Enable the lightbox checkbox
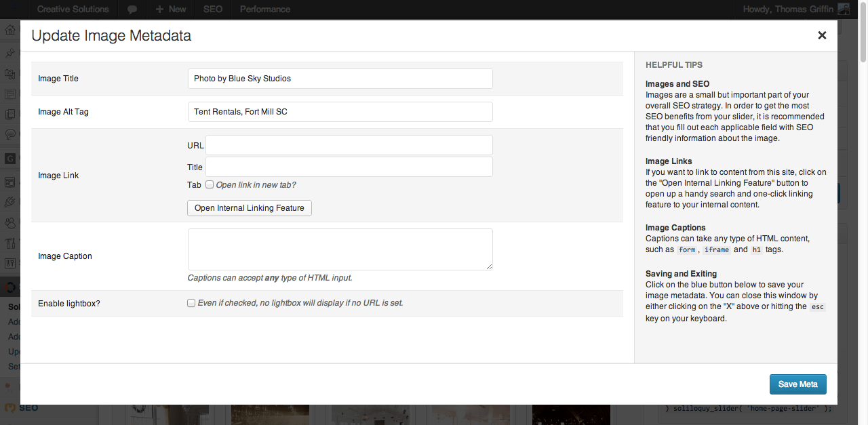This screenshot has height=425, width=868. (191, 303)
